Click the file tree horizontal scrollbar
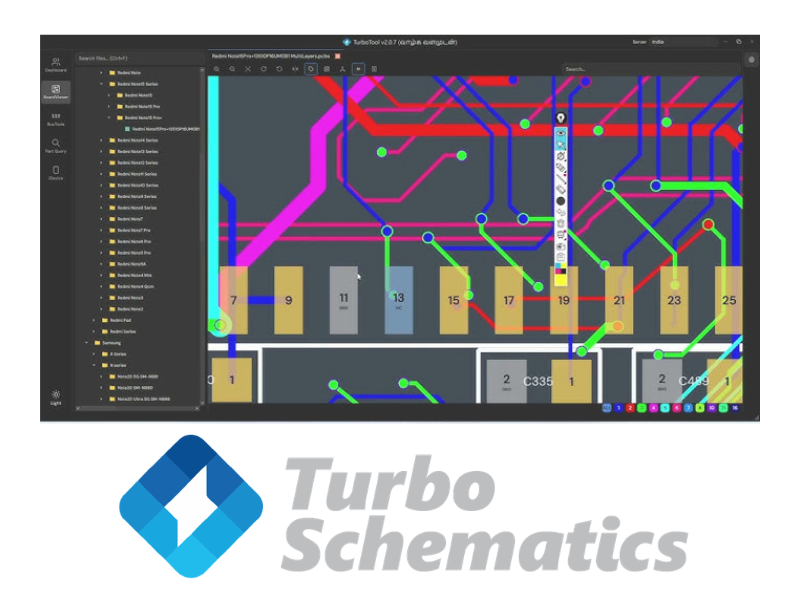Image resolution: width=800 pixels, height=600 pixels. [138, 408]
